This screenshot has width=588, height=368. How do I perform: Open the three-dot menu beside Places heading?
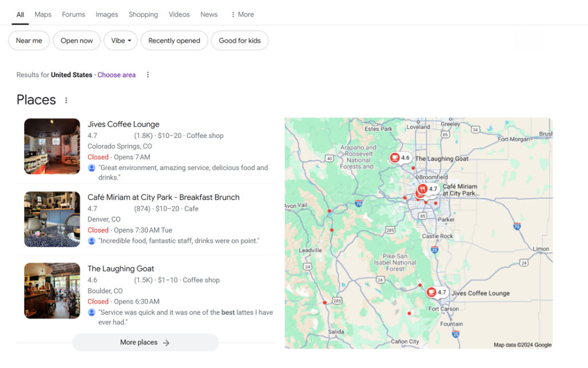[x=66, y=100]
